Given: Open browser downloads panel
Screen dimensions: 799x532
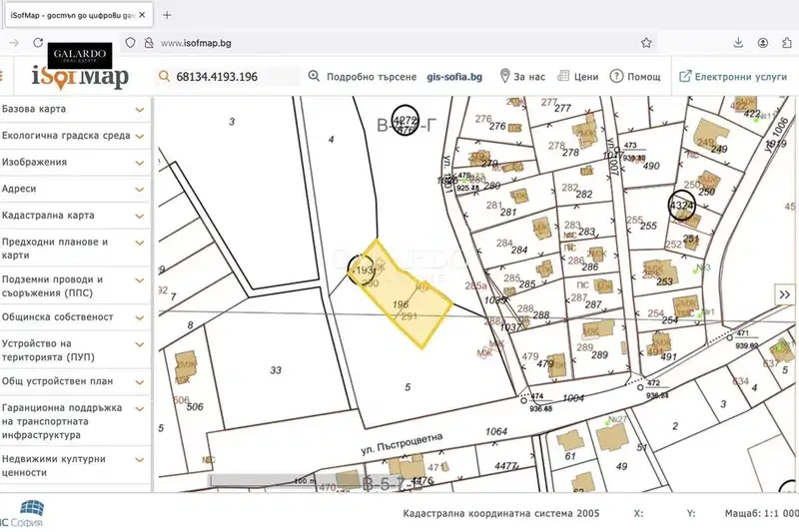Looking at the screenshot, I should click(738, 43).
